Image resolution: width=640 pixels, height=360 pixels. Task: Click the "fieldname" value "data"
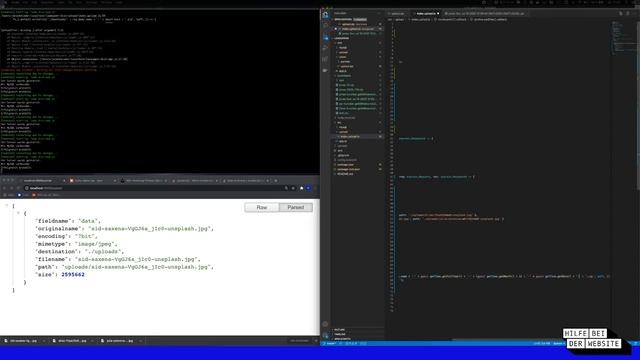coord(88,221)
